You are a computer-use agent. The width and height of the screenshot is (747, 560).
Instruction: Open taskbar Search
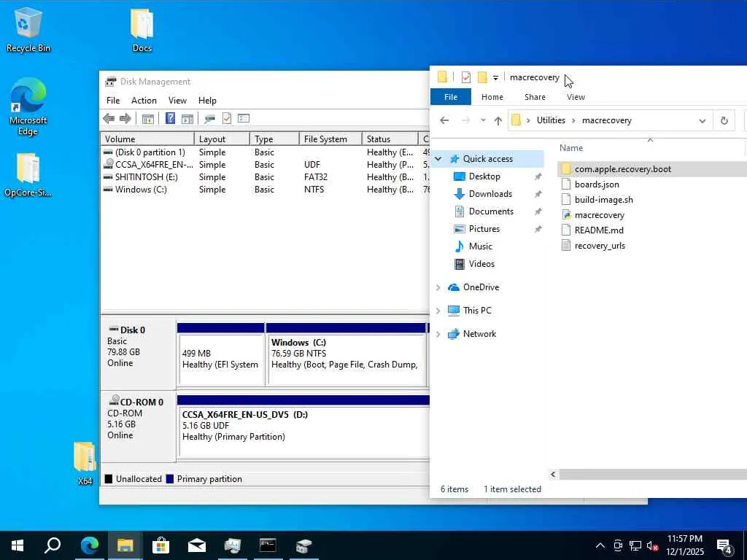[x=53, y=545]
